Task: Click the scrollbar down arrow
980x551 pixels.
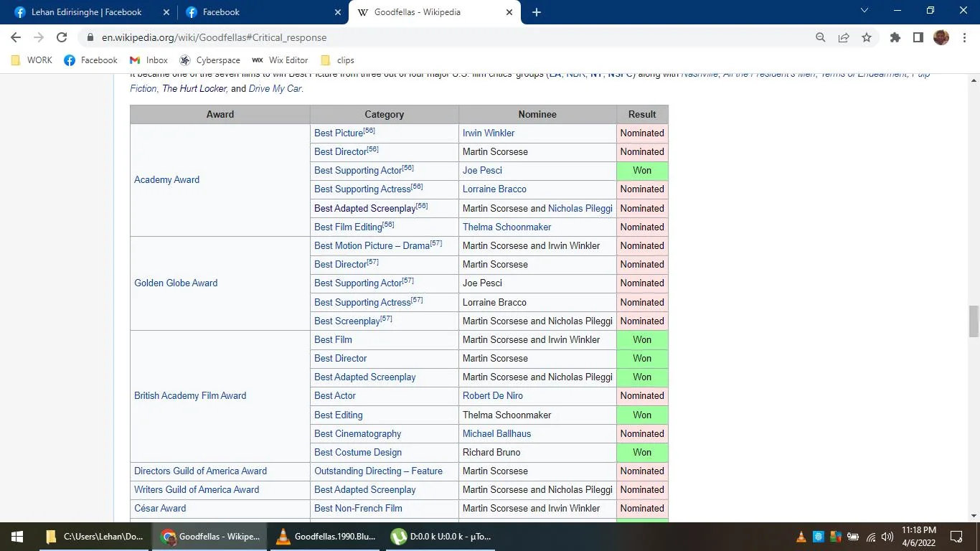Action: [974, 516]
